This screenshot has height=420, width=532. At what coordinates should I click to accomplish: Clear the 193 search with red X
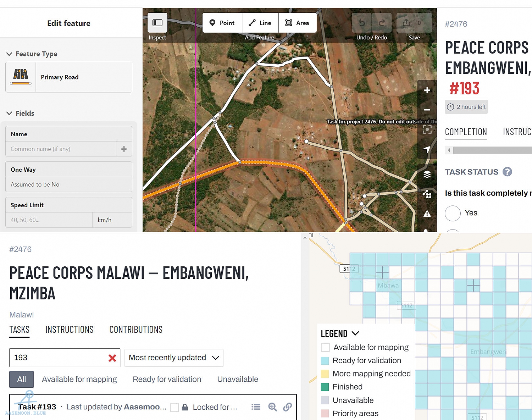[x=112, y=358]
